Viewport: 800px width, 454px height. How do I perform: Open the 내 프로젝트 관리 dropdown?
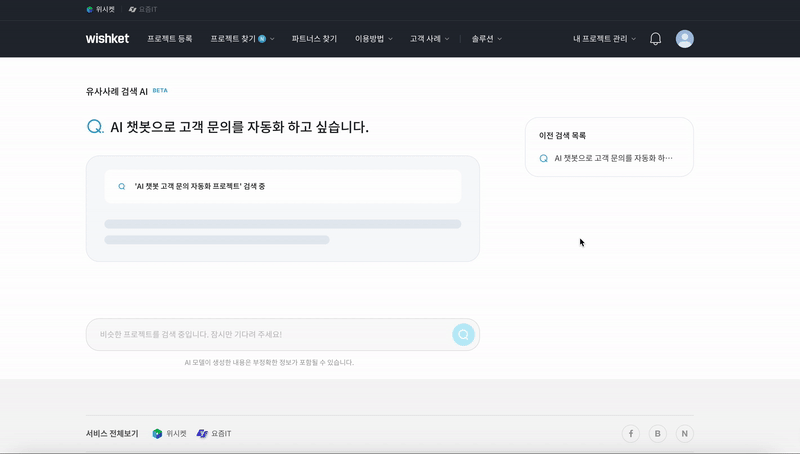click(x=604, y=39)
